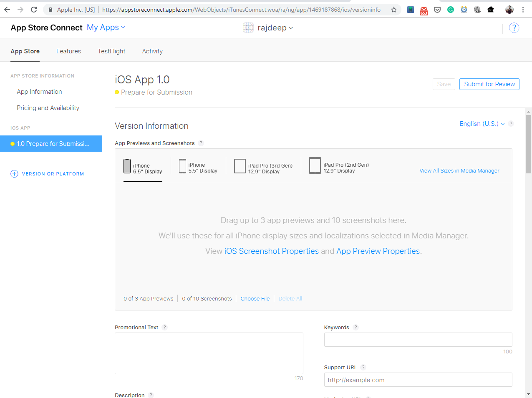Click the browser address bar URL
The image size is (532, 398).
tap(241, 10)
